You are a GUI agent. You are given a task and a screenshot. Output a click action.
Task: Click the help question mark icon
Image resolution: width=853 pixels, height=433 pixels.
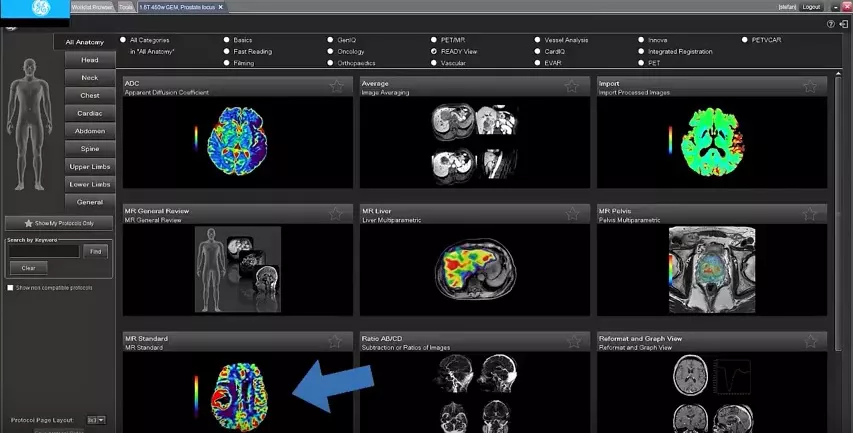(831, 24)
